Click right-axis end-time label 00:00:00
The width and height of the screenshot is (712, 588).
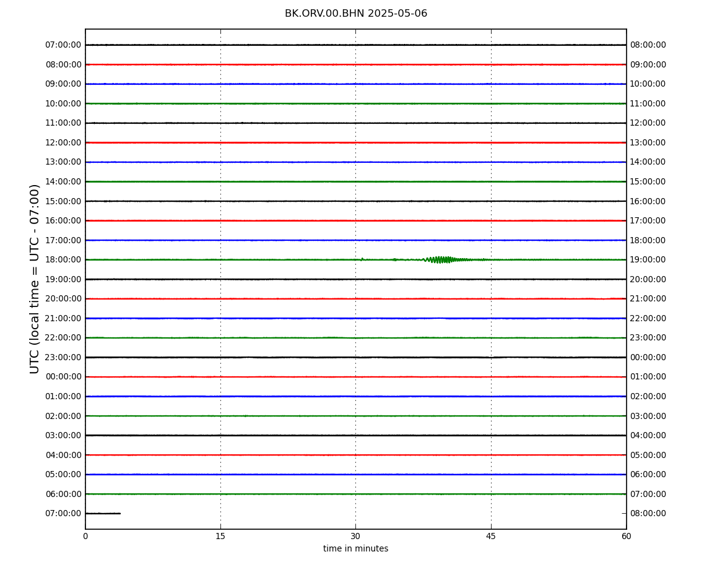(648, 357)
